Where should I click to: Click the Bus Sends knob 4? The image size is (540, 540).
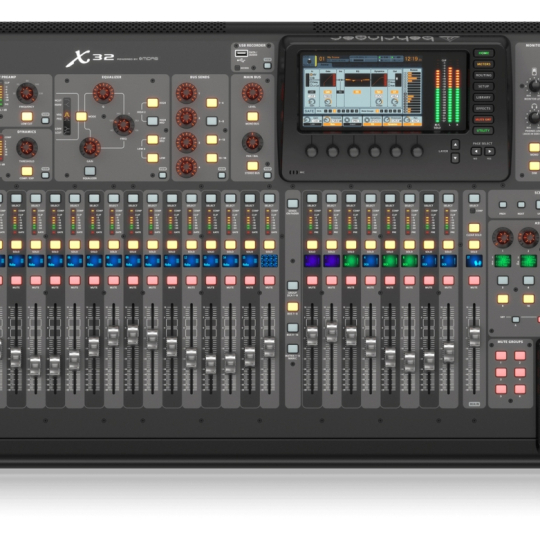[186, 167]
